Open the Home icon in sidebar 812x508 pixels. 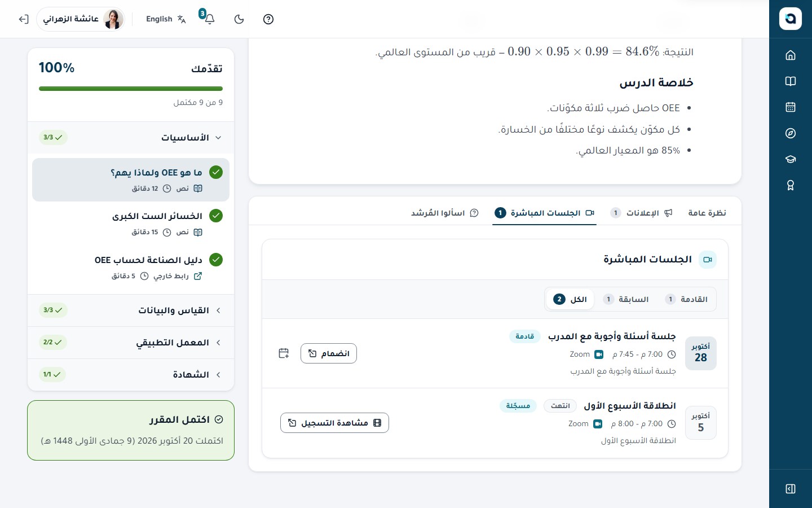791,55
